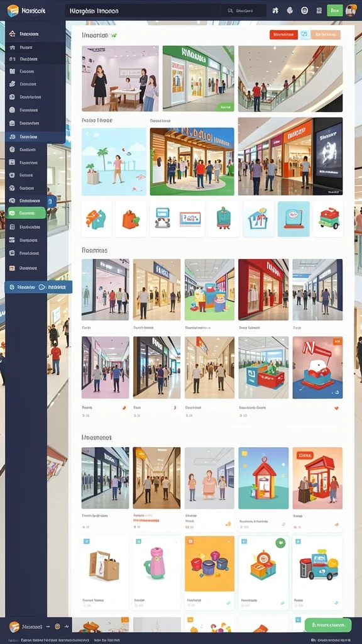The height and width of the screenshot is (644, 362).
Task: Select the blue highlighted sidebar menu item
Action: point(35,136)
